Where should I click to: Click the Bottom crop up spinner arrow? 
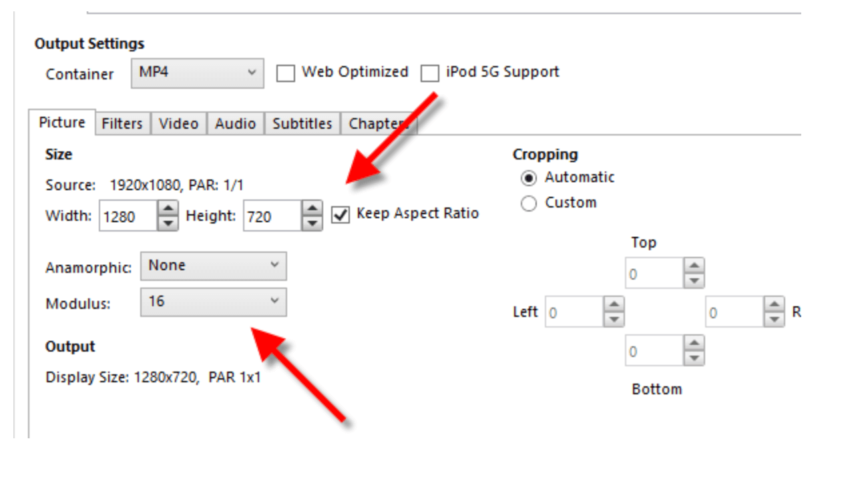point(694,343)
